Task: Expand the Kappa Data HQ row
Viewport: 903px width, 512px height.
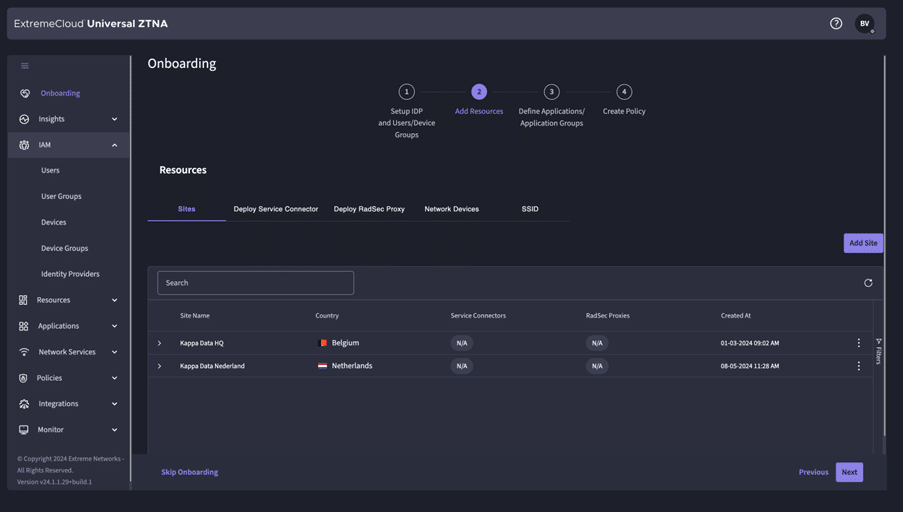Action: (160, 343)
